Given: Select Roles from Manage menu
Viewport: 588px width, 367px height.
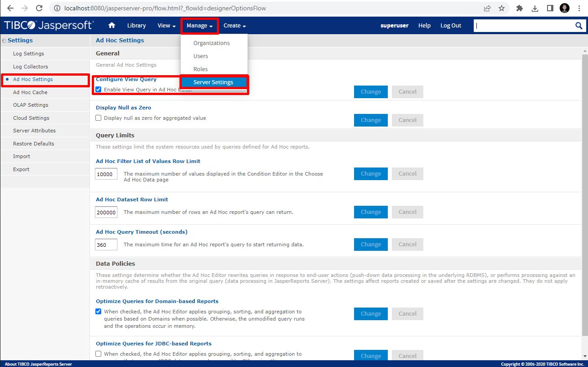Looking at the screenshot, I should (214, 69).
